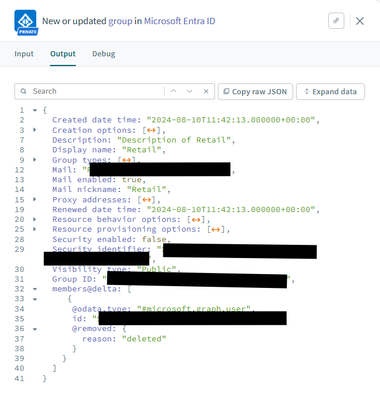Click line number 41 in the gutter
This screenshot has width=380, height=400.
point(19,378)
